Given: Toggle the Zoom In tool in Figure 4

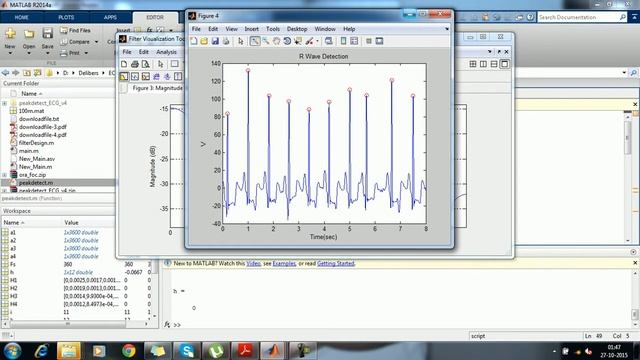Looking at the screenshot, I should (x=255, y=41).
